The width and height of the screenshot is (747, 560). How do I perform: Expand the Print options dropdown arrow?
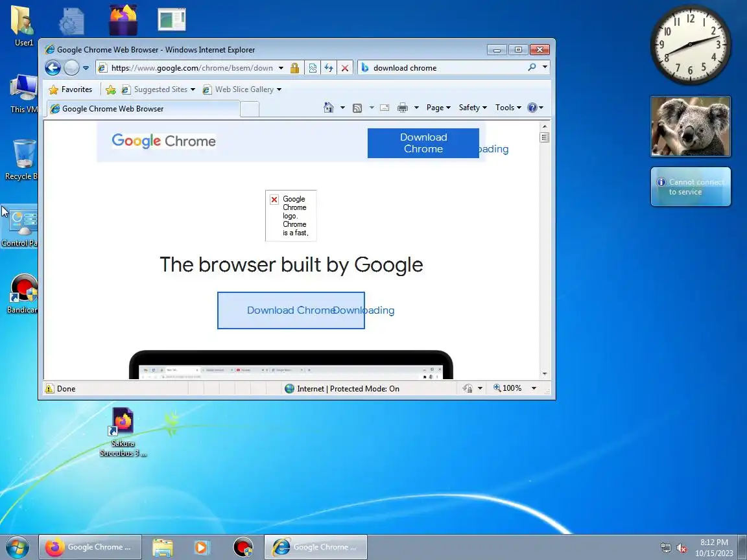(x=416, y=108)
